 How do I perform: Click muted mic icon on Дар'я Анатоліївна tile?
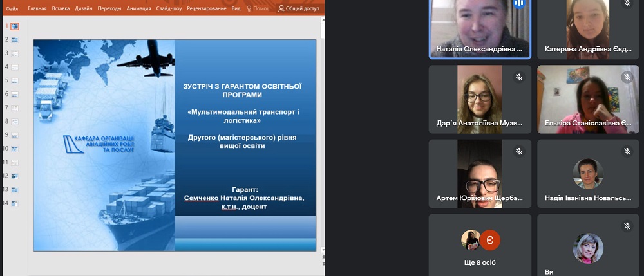click(x=518, y=77)
